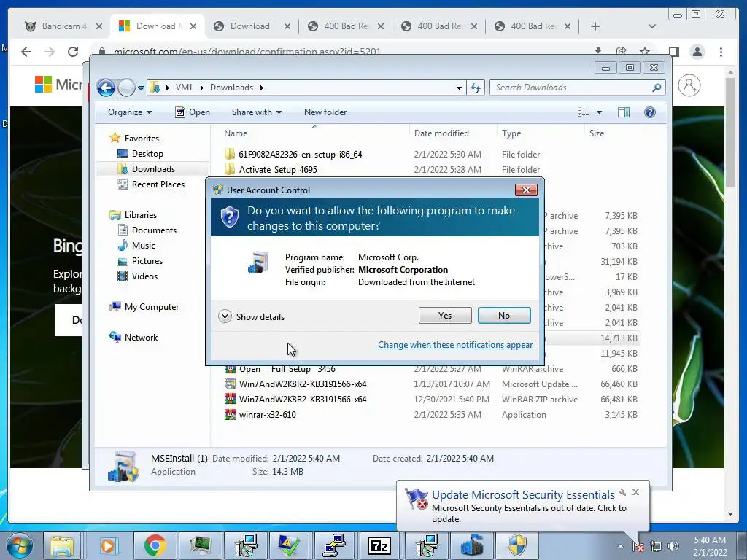Open Chrome profile icon
747x560 pixels.
(x=697, y=52)
